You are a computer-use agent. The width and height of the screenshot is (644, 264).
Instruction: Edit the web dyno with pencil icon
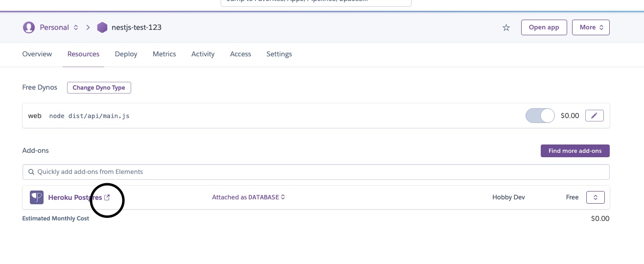(595, 116)
